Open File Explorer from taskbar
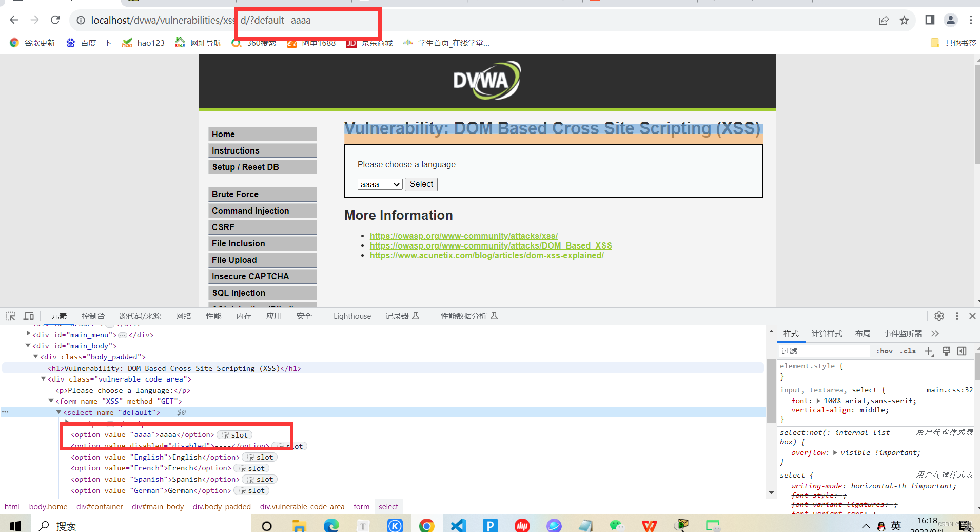Screen dimensions: 980x532 pyautogui.click(x=299, y=525)
